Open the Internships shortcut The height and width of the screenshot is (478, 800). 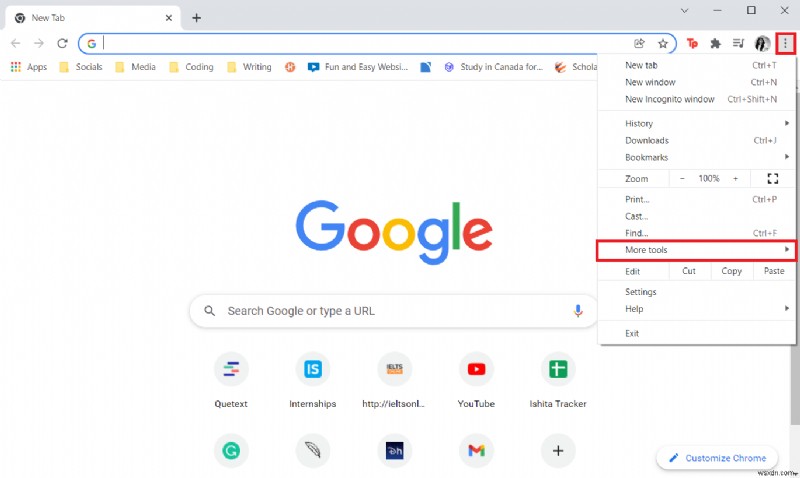coord(313,380)
